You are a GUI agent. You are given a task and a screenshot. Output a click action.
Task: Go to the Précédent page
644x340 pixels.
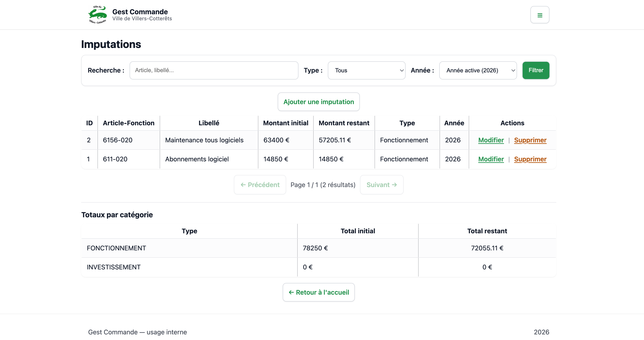click(260, 185)
